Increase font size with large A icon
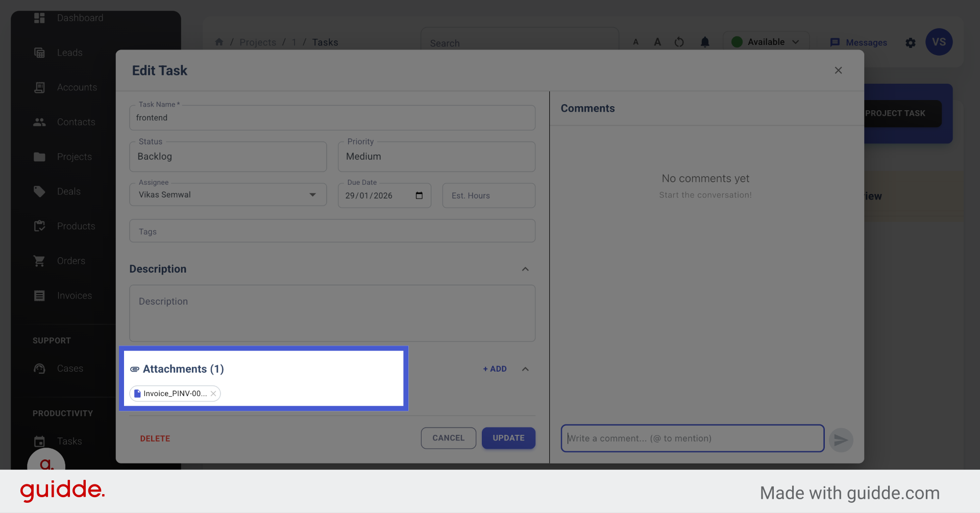This screenshot has height=513, width=980. [x=657, y=42]
